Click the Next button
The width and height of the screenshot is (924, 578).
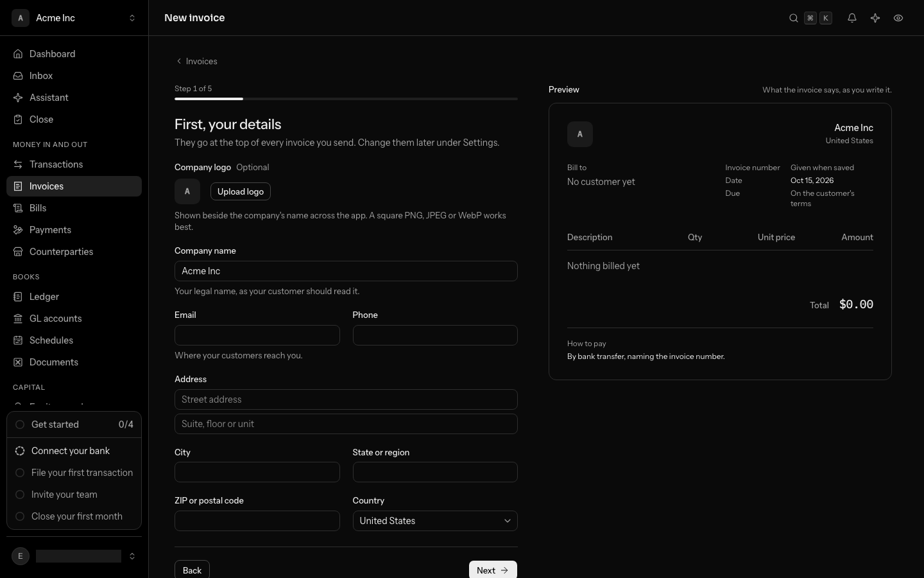(493, 570)
